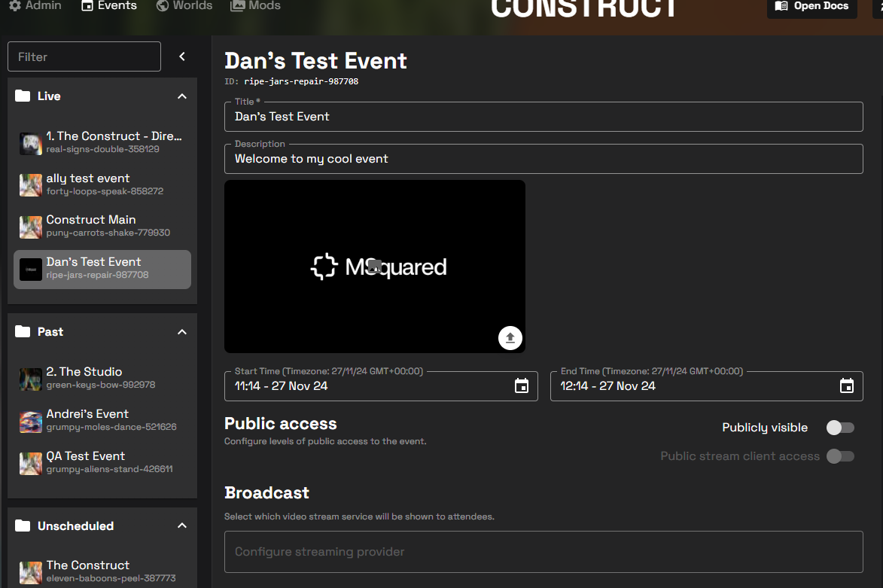Click the Open Docs button
The width and height of the screenshot is (883, 588).
click(811, 7)
